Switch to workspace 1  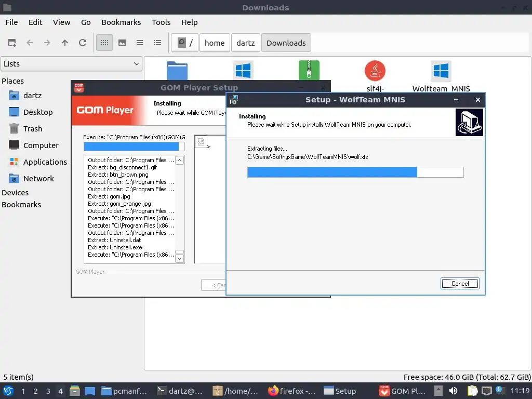tap(23, 391)
